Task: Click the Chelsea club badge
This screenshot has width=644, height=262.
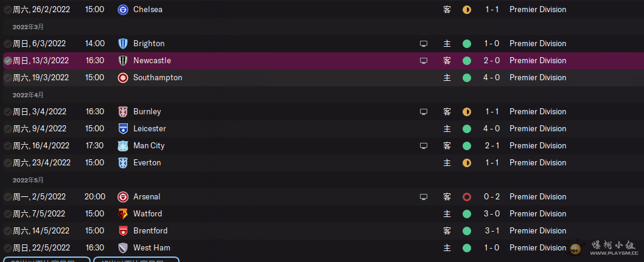Action: tap(123, 10)
